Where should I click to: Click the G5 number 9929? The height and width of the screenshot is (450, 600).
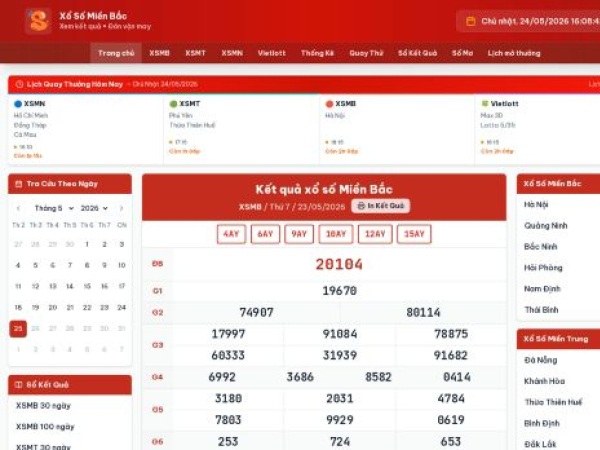[x=339, y=420]
